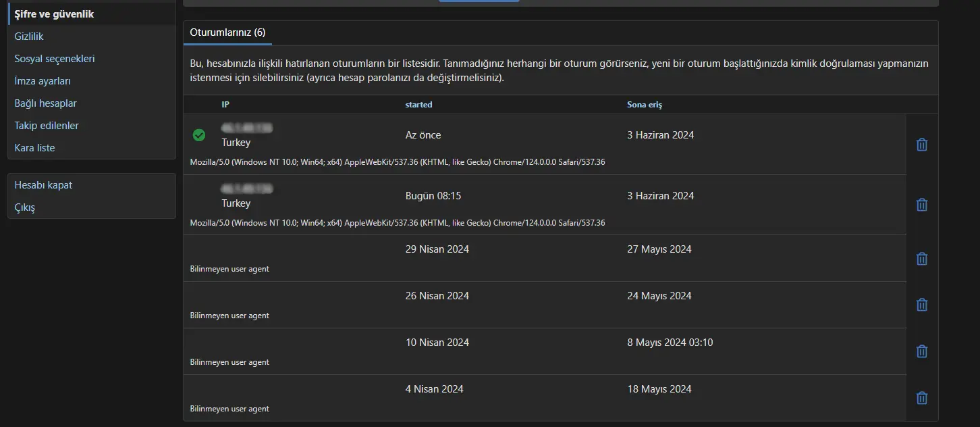This screenshot has height=427, width=980.
Task: Click 'Bilinmeyen user agent' under 4 Nisan session
Action: pyautogui.click(x=229, y=409)
